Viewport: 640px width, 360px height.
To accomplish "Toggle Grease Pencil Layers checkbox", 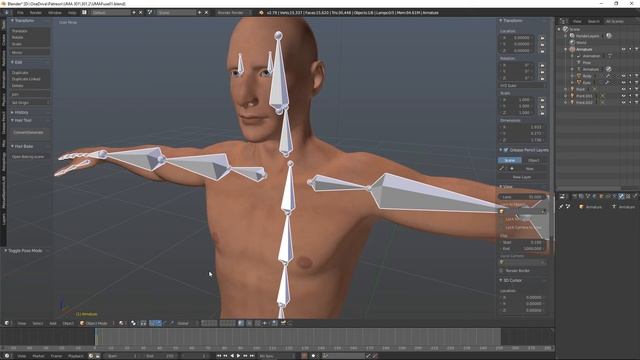I will tap(506, 150).
